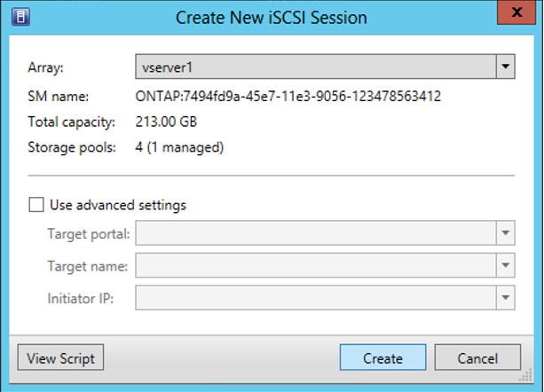Expand the Target portal dropdown arrow
The image size is (544, 392).
coord(506,233)
